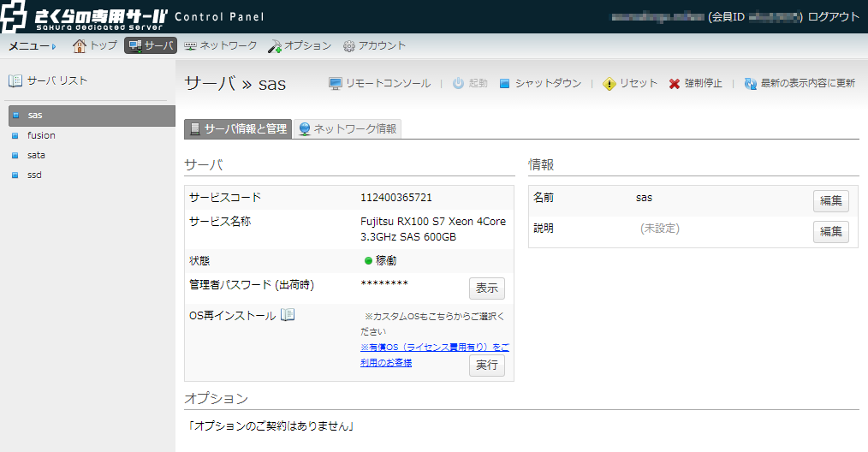868x452 pixels.
Task: Edit the server name using 編集
Action: coord(830,201)
